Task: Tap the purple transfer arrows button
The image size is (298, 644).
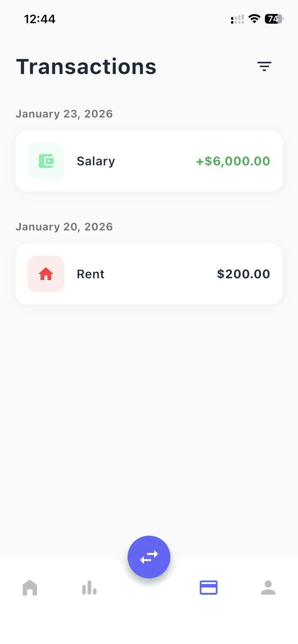Action: 149,557
